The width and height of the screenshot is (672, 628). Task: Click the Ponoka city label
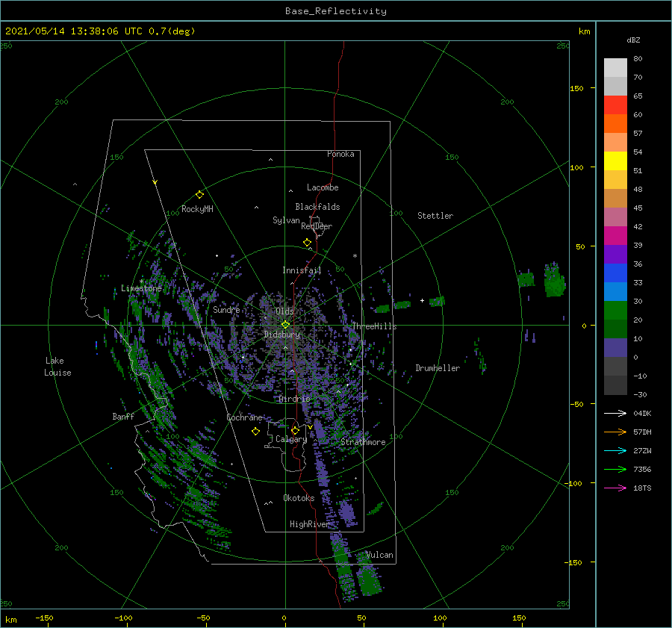coord(340,154)
